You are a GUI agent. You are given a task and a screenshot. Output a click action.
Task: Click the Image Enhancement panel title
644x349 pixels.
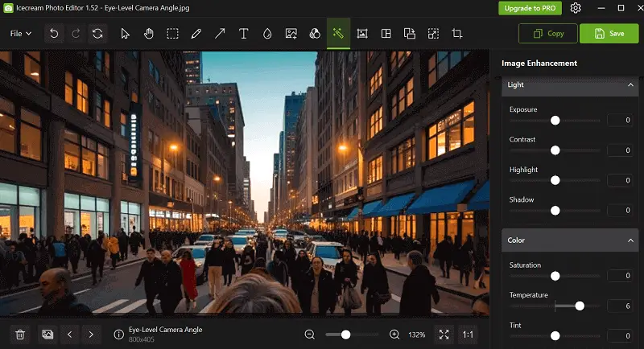pos(539,64)
